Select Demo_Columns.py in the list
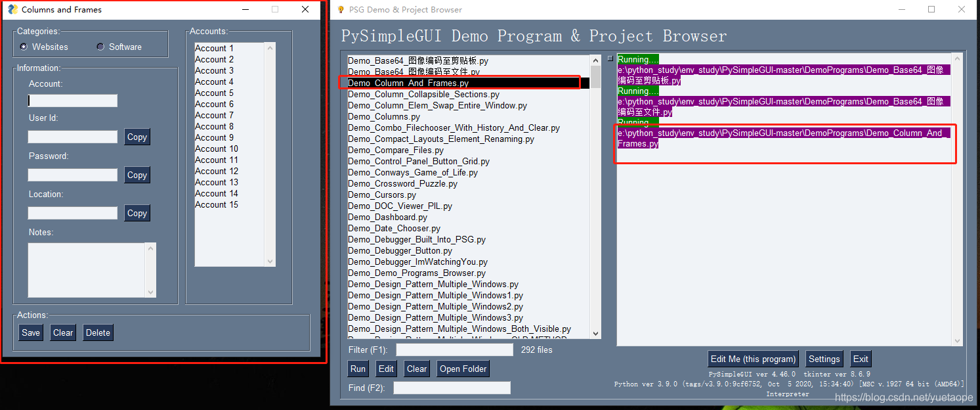Viewport: 980px width, 410px height. [x=468, y=116]
